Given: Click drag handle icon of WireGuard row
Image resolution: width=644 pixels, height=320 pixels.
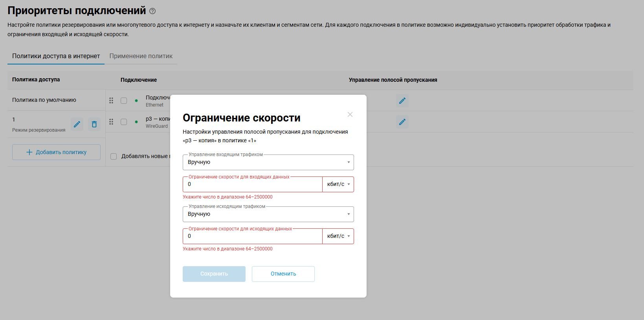Looking at the screenshot, I should [x=111, y=122].
